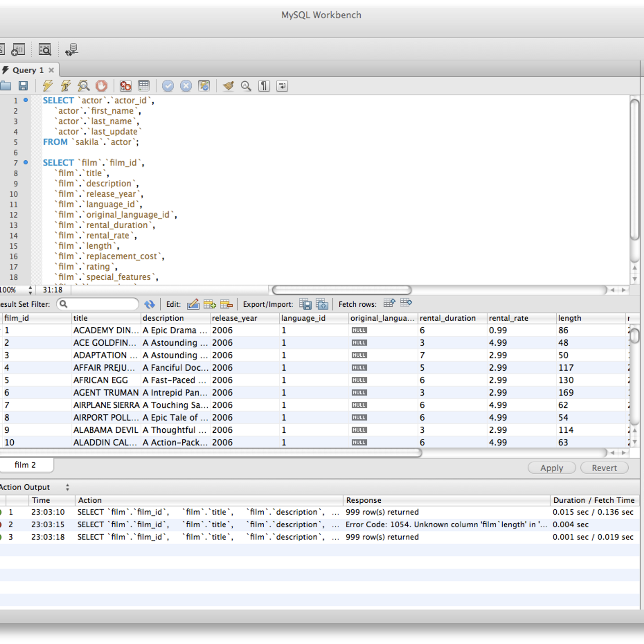
Task: Click the Response column header
Action: pyautogui.click(x=446, y=500)
